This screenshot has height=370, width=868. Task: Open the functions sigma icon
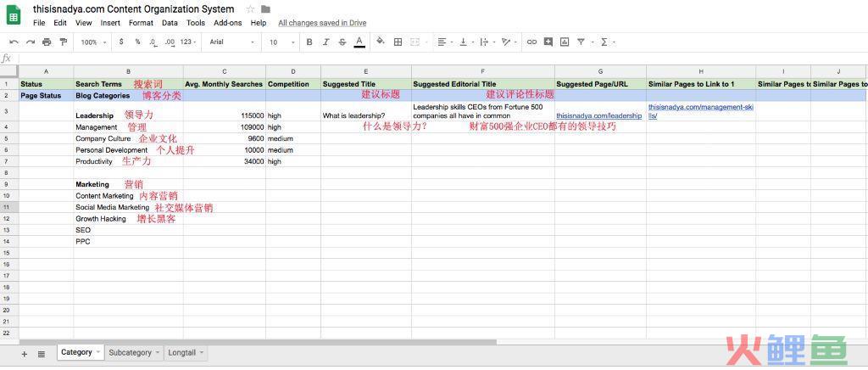point(604,42)
